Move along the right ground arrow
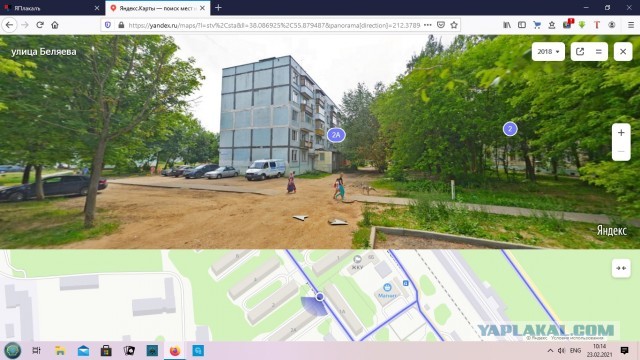Image resolution: width=640 pixels, height=360 pixels. point(338,222)
